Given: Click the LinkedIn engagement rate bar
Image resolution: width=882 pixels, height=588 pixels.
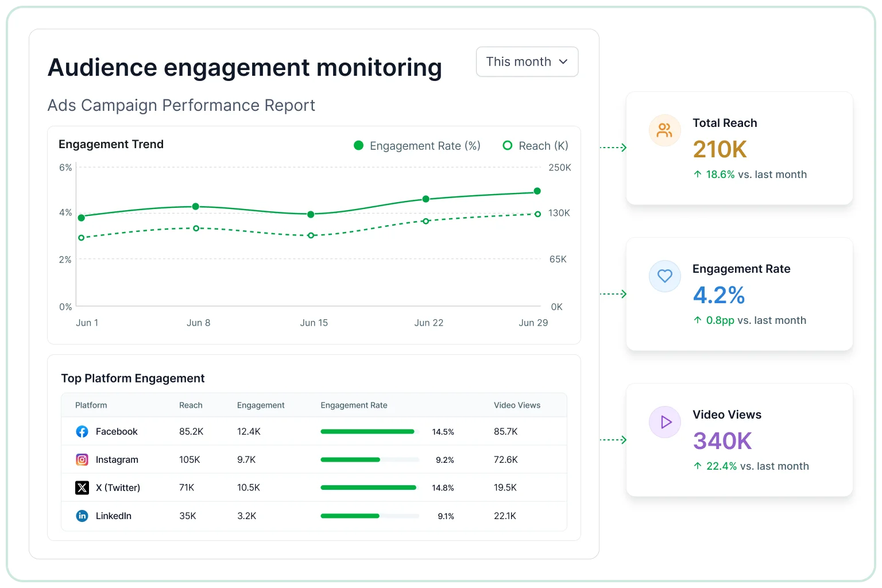Looking at the screenshot, I should [370, 516].
